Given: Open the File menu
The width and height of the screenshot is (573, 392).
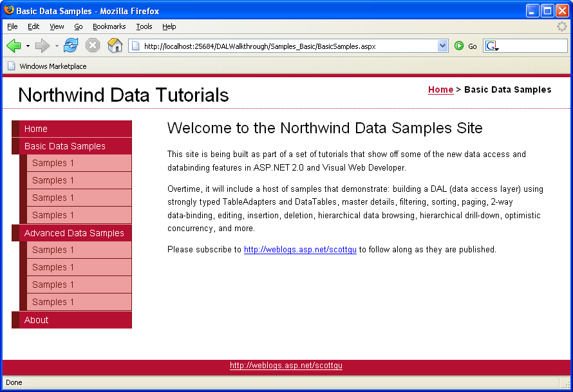Looking at the screenshot, I should tap(12, 26).
